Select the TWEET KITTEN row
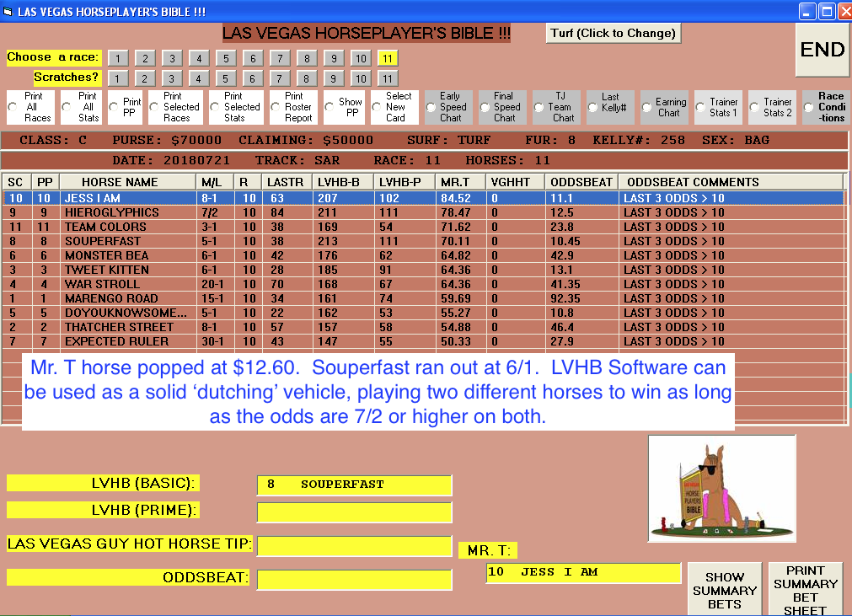The width and height of the screenshot is (852, 616). pyautogui.click(x=423, y=270)
